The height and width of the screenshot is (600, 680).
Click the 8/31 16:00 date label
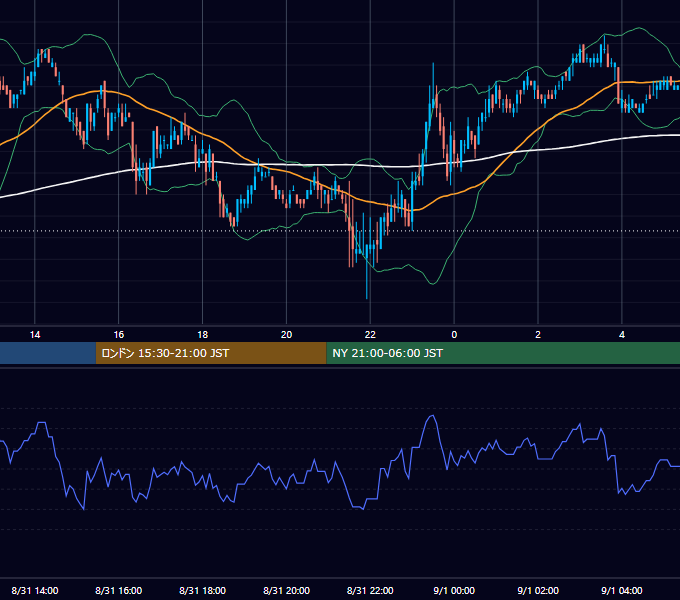click(x=118, y=590)
